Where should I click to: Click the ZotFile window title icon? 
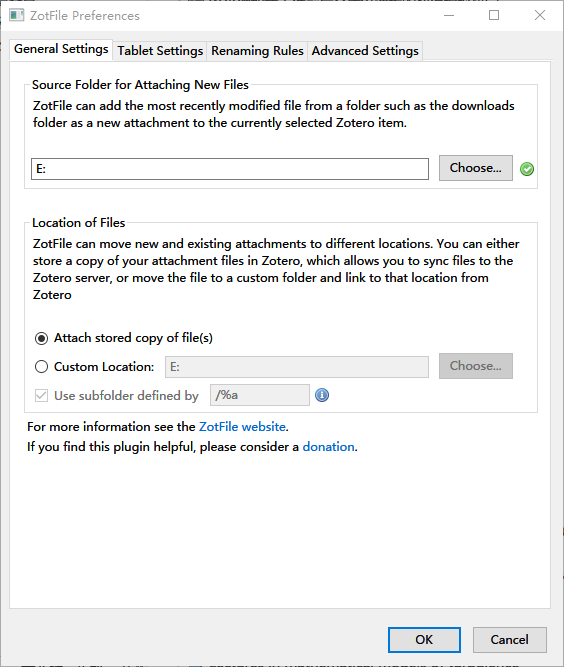[x=17, y=15]
